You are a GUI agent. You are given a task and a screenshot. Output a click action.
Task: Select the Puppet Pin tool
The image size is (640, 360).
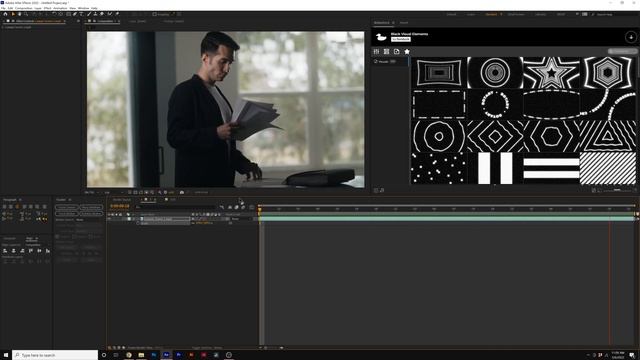click(x=117, y=14)
